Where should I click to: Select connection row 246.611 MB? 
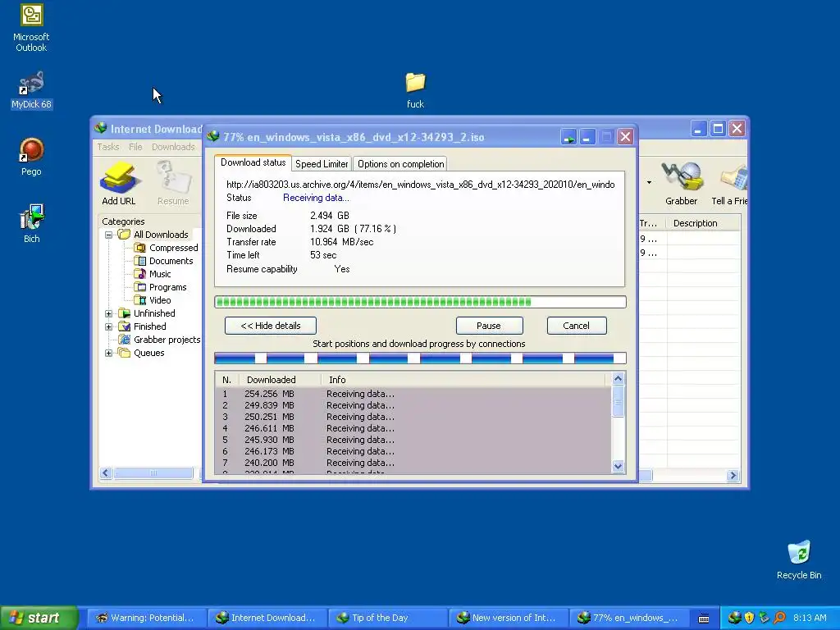point(413,428)
